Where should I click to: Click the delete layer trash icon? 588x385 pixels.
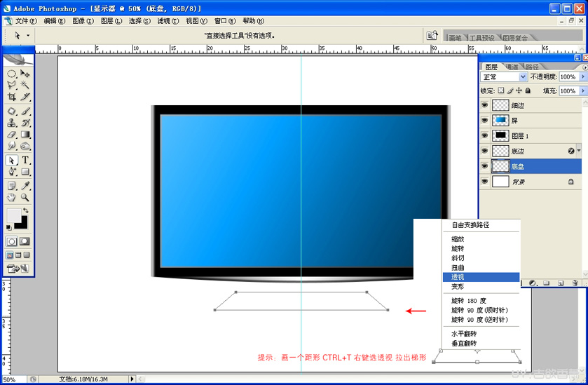[x=575, y=283]
